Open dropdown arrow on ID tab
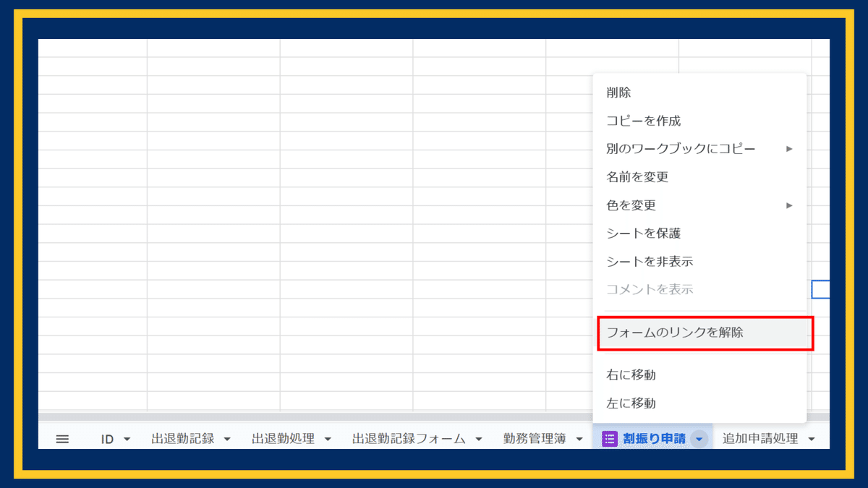Image resolution: width=868 pixels, height=488 pixels. coord(127,439)
